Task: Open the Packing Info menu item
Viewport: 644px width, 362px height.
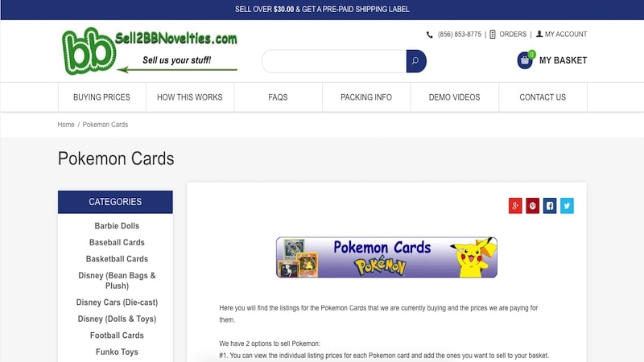Action: (x=366, y=97)
